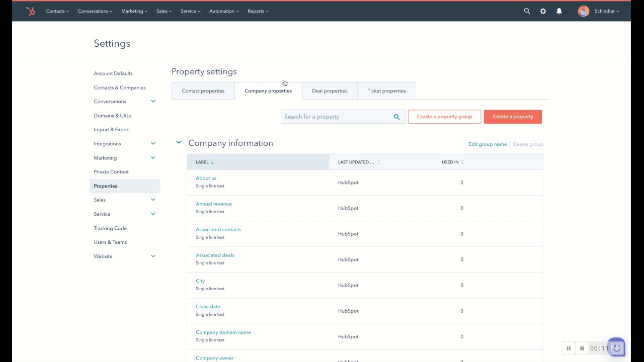Screen dimensions: 644x362
Task: Open the Company domain name property
Action: [x=223, y=332]
